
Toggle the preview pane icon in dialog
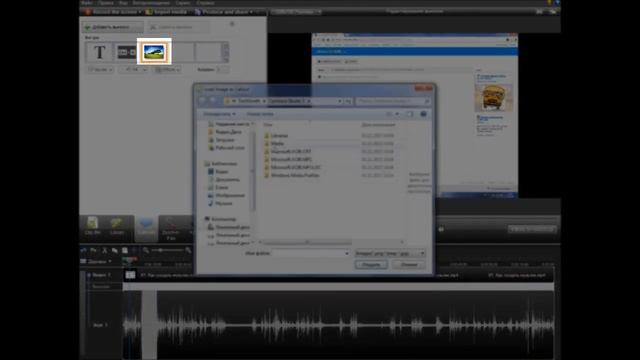[x=410, y=114]
